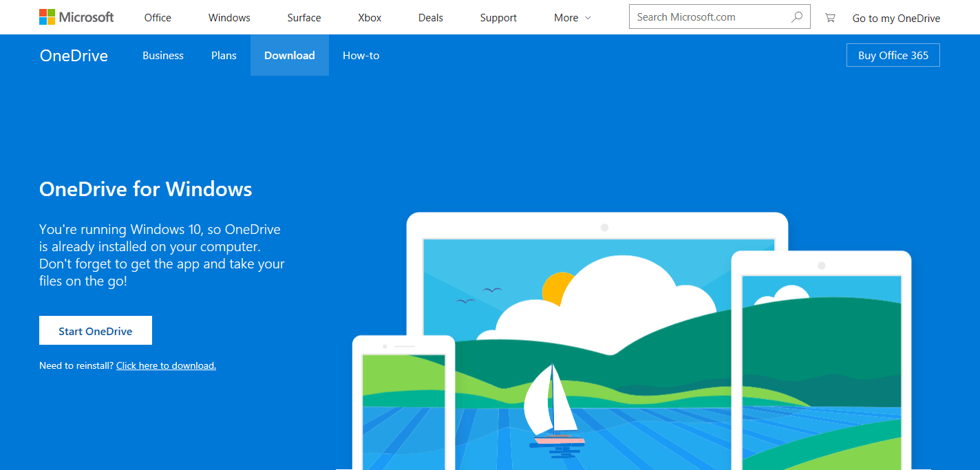
Task: Open the Business section
Action: tap(162, 55)
